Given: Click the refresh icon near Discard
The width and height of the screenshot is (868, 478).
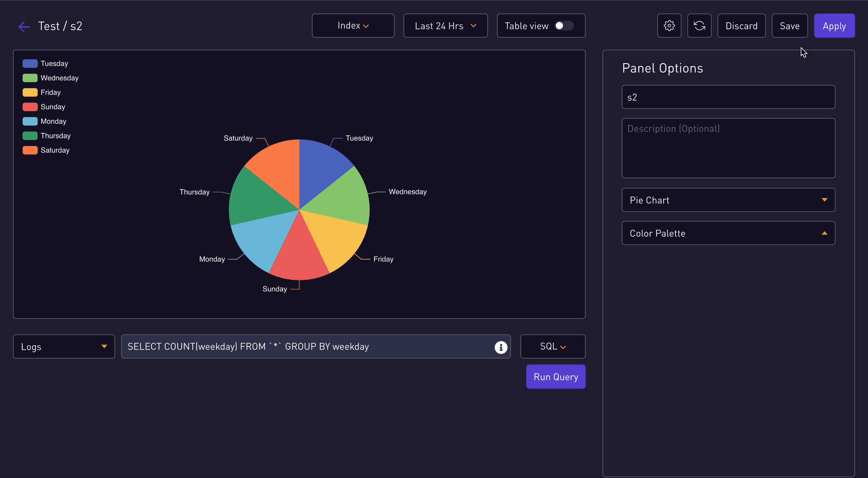Looking at the screenshot, I should coord(699,25).
